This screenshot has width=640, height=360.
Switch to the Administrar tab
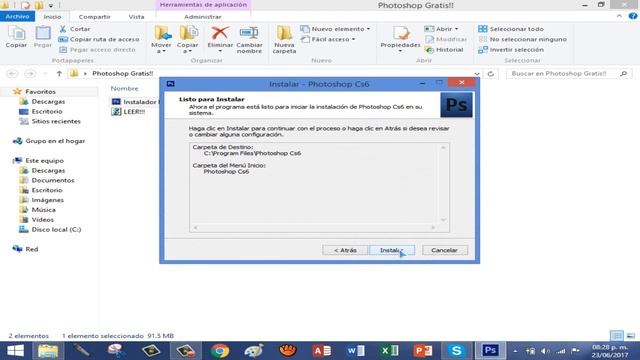click(203, 17)
